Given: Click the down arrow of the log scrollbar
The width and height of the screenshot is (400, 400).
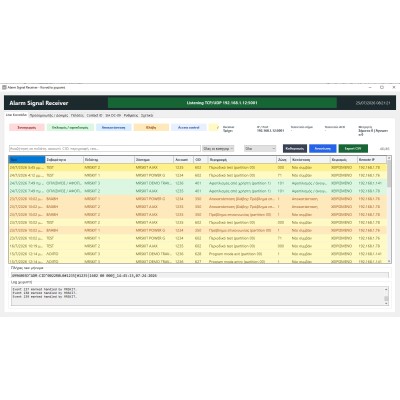Looking at the screenshot, I should click(x=386, y=303).
